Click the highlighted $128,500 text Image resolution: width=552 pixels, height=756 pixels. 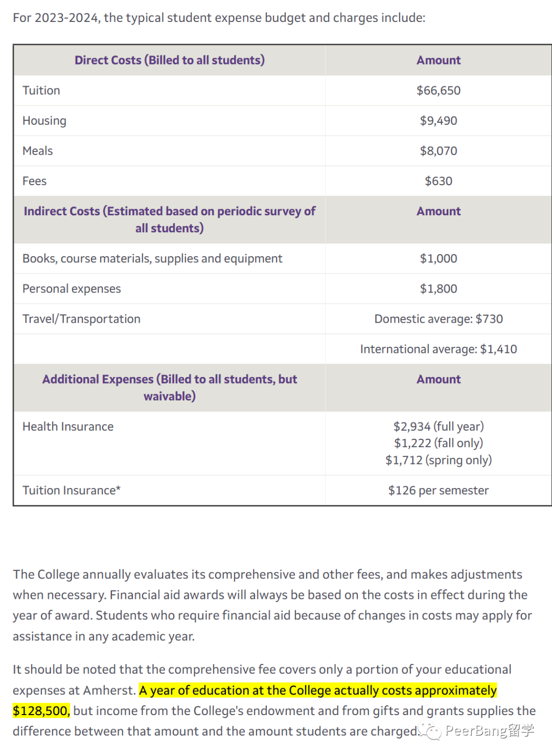click(x=41, y=711)
